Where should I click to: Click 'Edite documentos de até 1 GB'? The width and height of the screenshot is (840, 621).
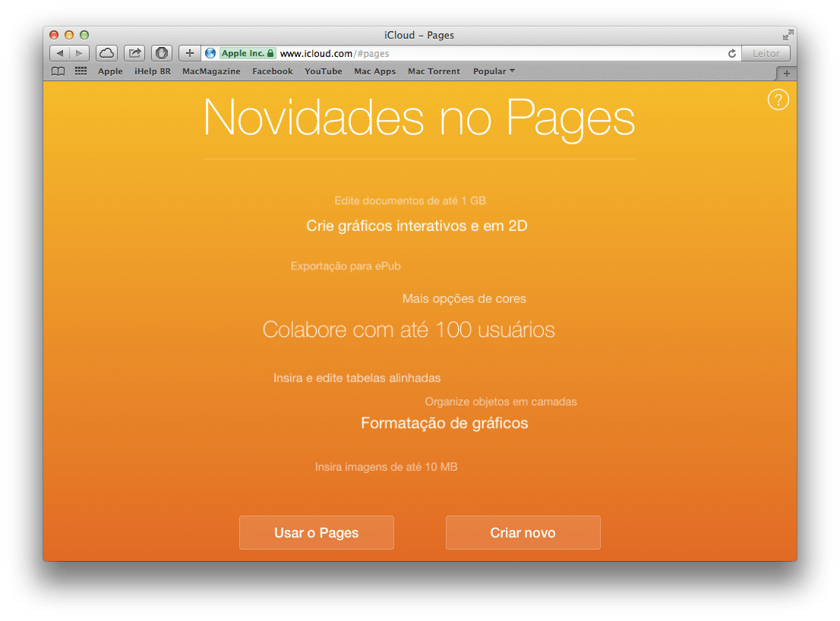(x=410, y=200)
